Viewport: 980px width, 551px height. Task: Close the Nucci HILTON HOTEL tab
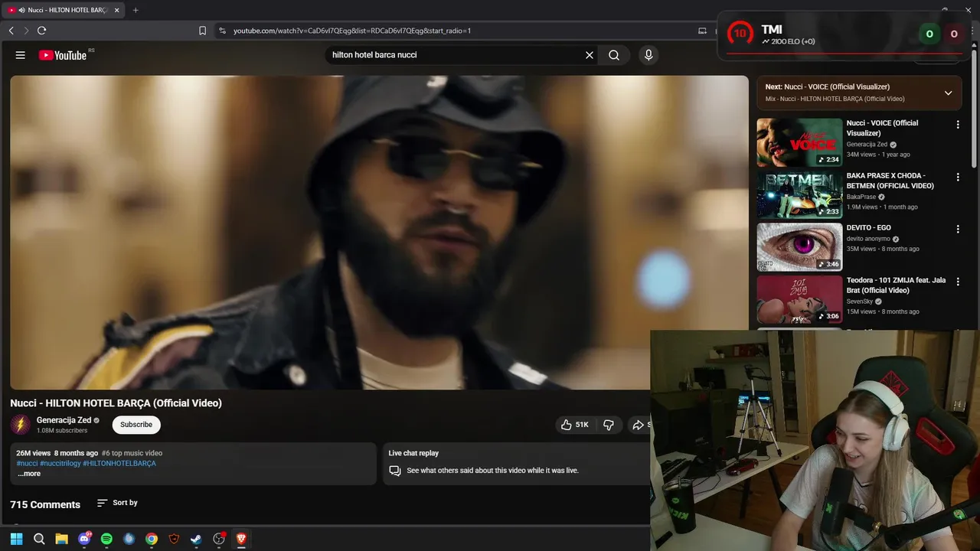[x=116, y=10]
